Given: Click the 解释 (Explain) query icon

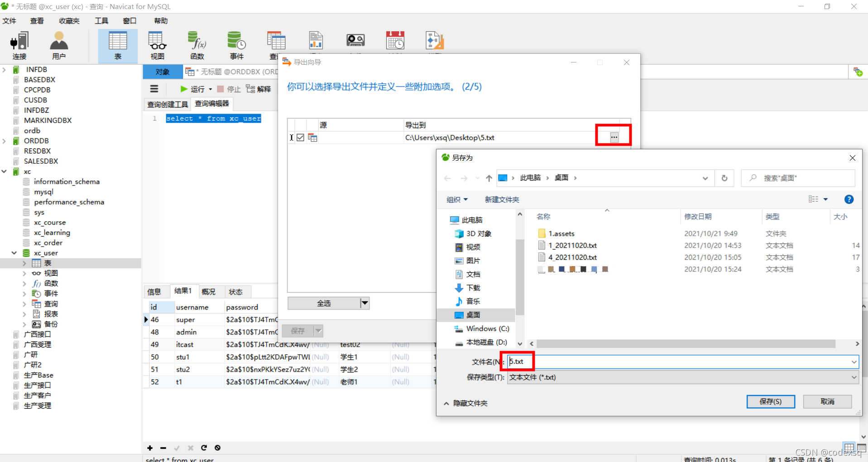Looking at the screenshot, I should 258,89.
